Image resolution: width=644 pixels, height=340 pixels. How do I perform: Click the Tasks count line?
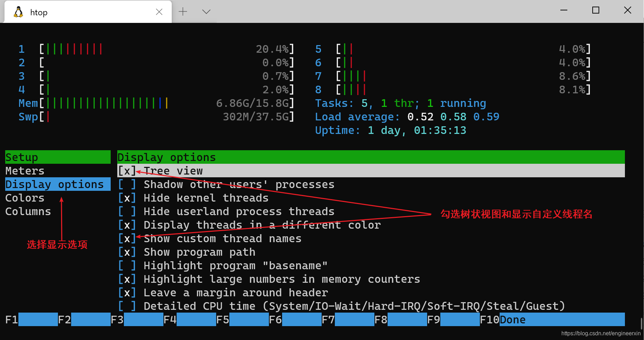[400, 103]
